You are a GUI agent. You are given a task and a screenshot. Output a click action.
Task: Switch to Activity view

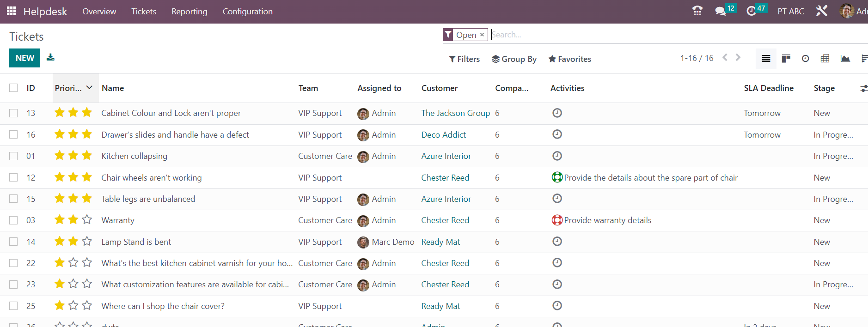[x=805, y=59]
